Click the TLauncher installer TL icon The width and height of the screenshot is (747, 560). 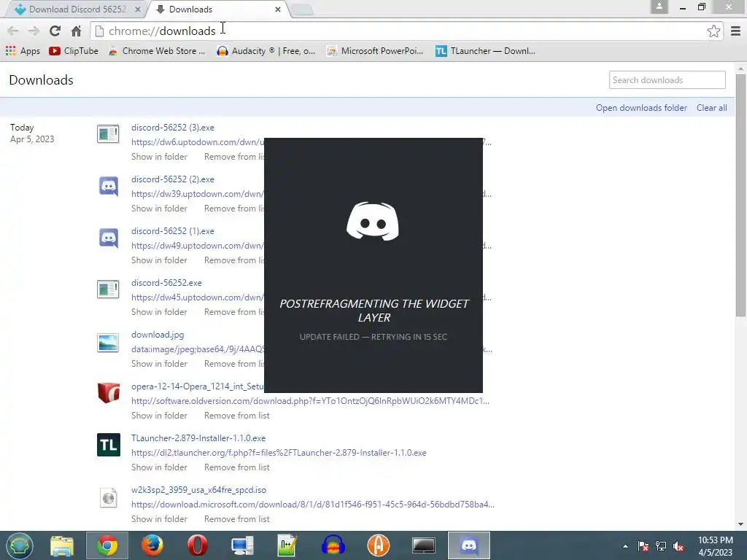click(109, 445)
